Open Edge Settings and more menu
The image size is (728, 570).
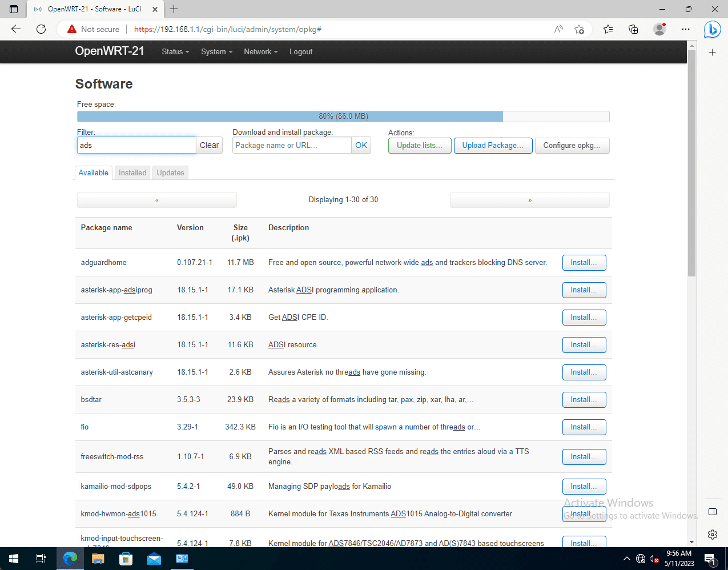[686, 29]
